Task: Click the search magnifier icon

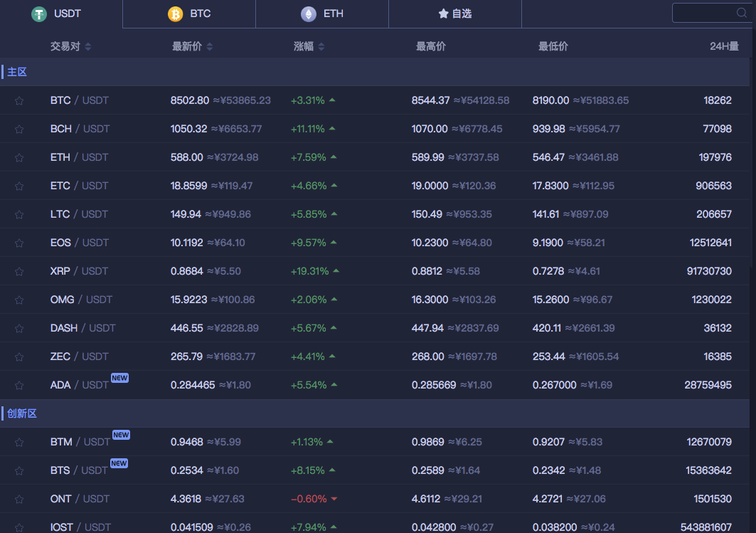Action: (742, 13)
